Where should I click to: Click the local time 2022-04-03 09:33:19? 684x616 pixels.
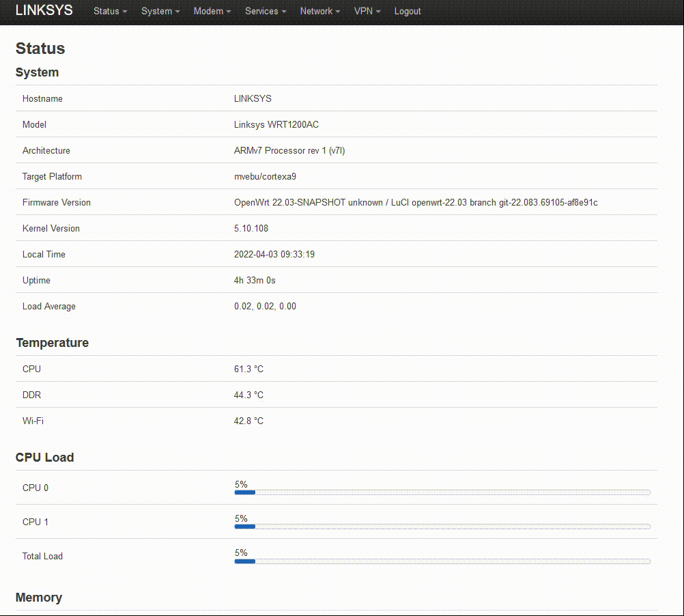274,254
